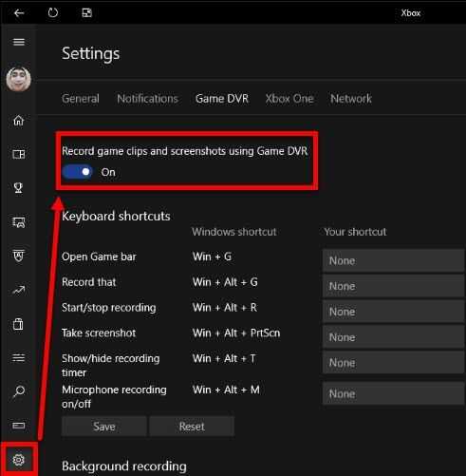Click the Windows shortcut column header
Image resolution: width=466 pixels, height=476 pixels.
coord(234,232)
